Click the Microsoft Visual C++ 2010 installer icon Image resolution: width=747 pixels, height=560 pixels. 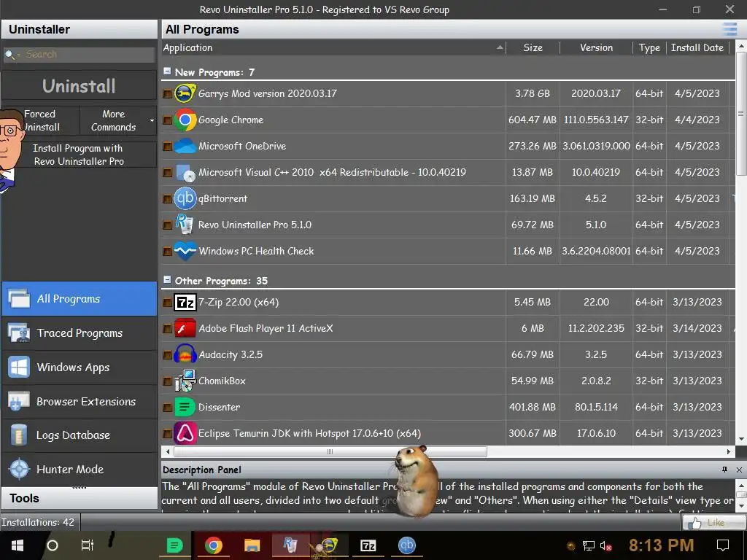(185, 172)
